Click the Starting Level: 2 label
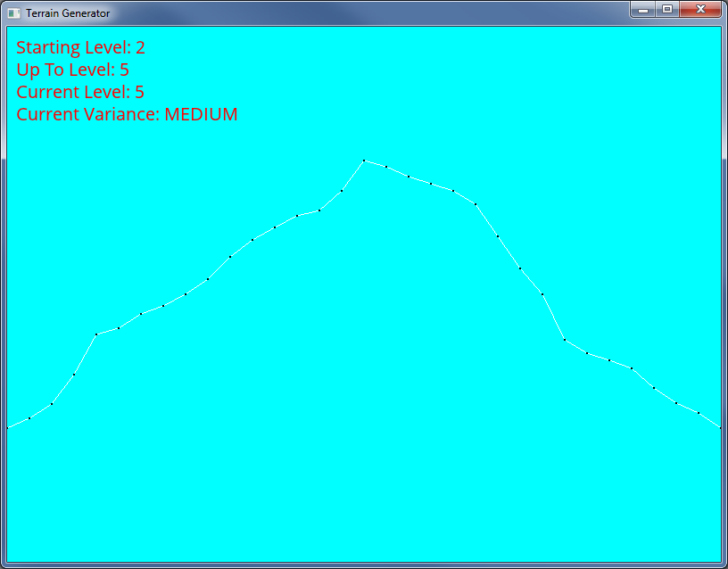The height and width of the screenshot is (569, 728). 80,48
